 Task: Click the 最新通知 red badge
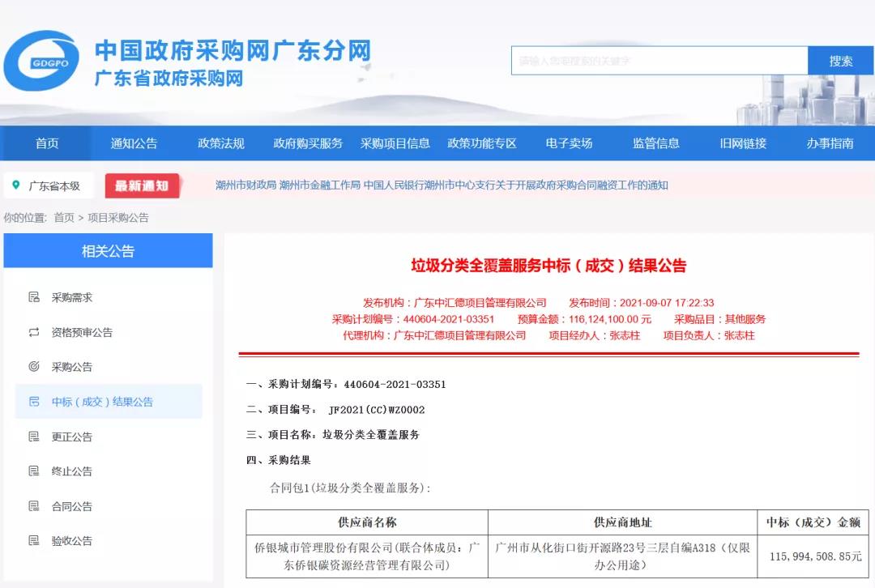coord(142,185)
